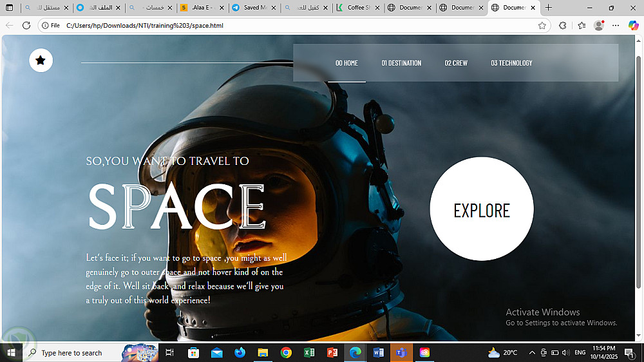Click the SPACE heading text
The width and height of the screenshot is (644, 362).
pos(177,207)
